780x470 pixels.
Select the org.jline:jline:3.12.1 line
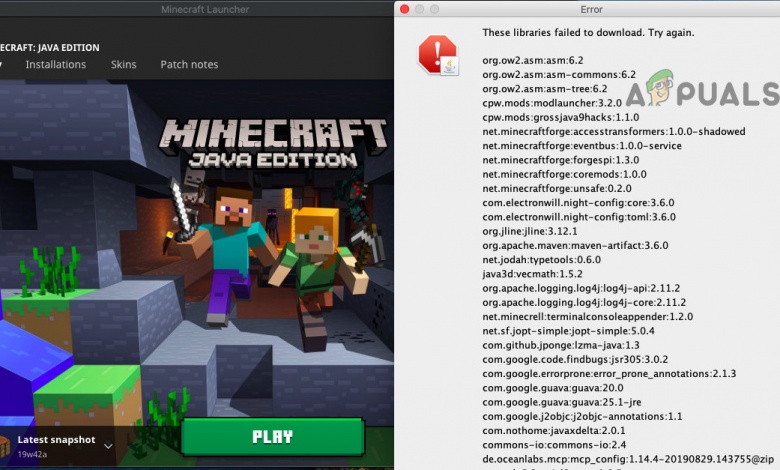[530, 231]
